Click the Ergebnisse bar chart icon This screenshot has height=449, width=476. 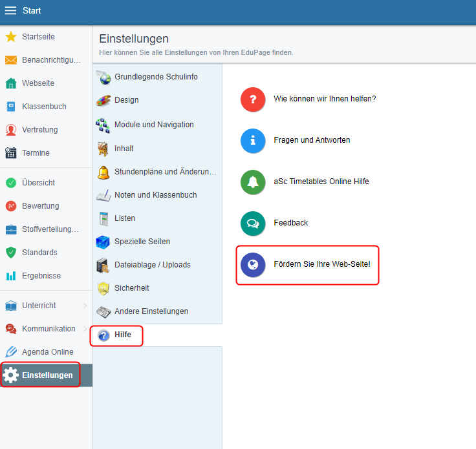pos(11,276)
